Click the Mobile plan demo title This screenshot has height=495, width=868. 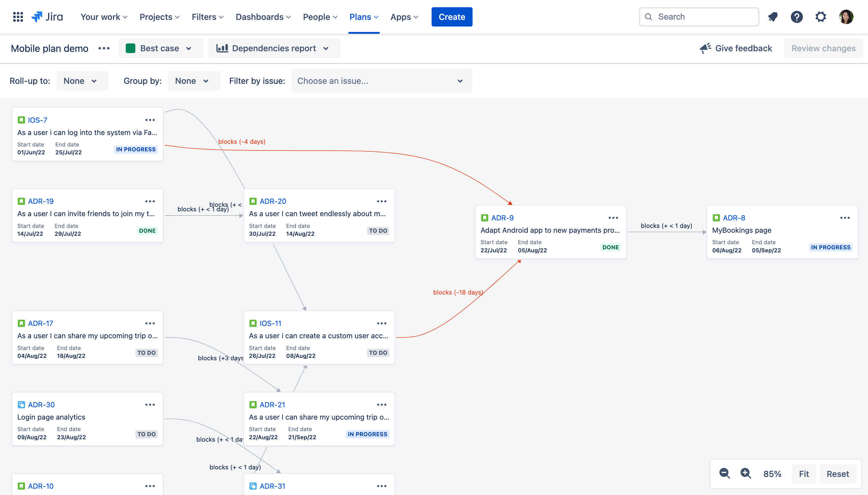pos(50,48)
